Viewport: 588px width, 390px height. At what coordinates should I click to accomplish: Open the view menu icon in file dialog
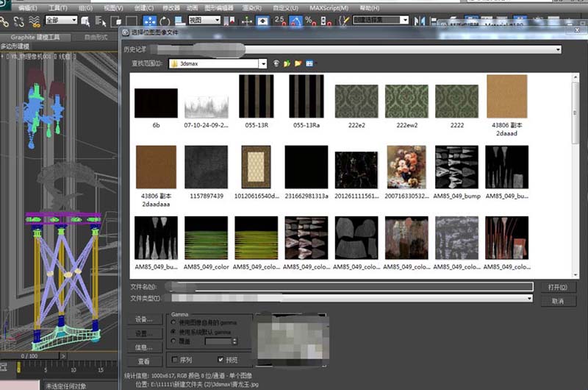[309, 63]
